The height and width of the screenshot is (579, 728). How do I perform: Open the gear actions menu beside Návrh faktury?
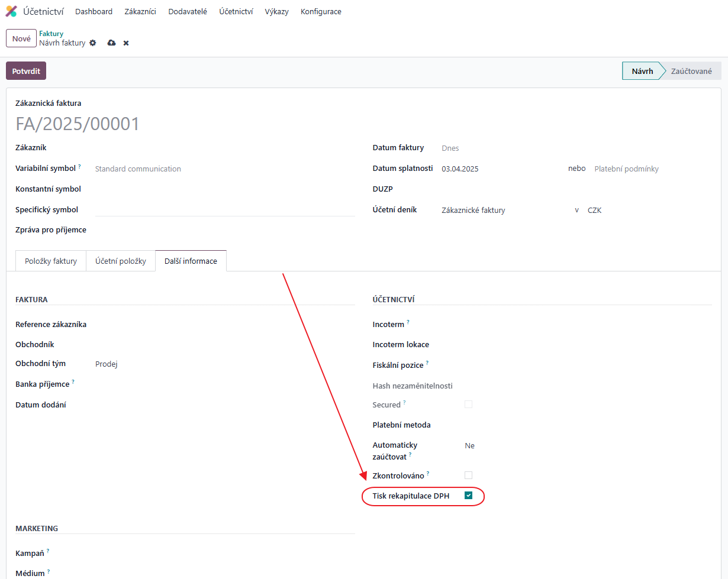[92, 43]
